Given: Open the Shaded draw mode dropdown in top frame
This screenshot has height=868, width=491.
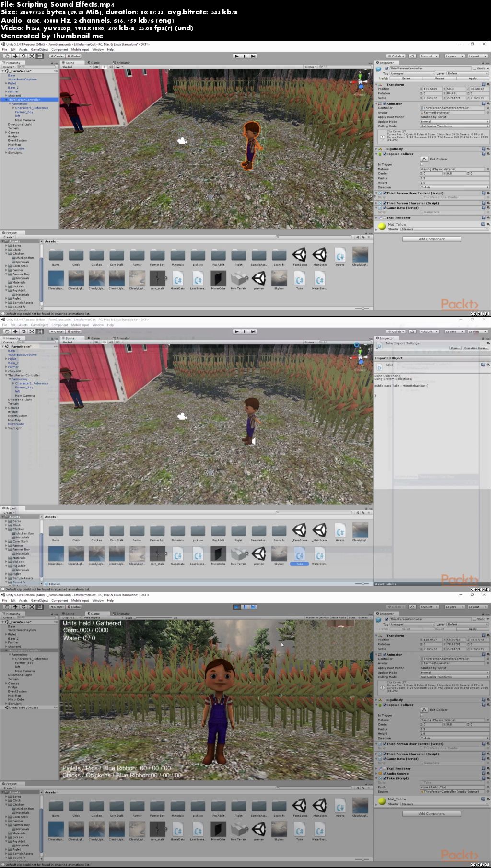Looking at the screenshot, I should click(x=76, y=67).
